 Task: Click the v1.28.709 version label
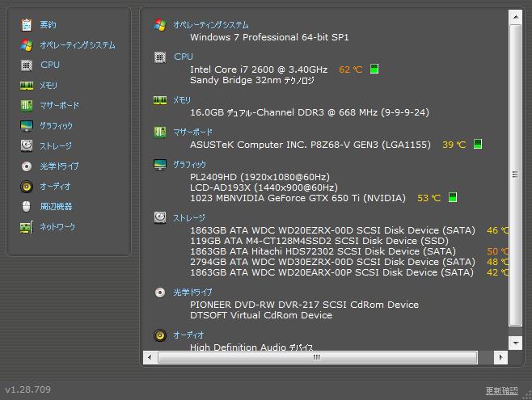(x=27, y=389)
